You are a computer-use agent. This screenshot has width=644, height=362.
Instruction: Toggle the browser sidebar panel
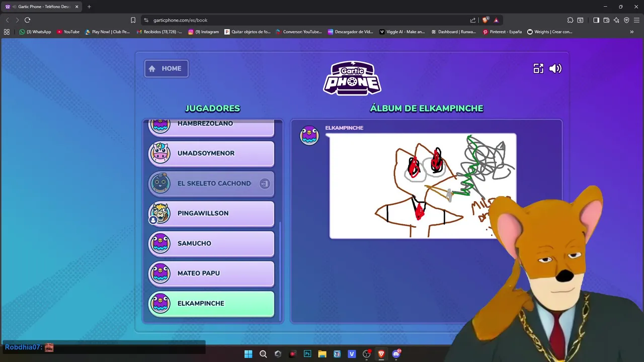tap(596, 20)
